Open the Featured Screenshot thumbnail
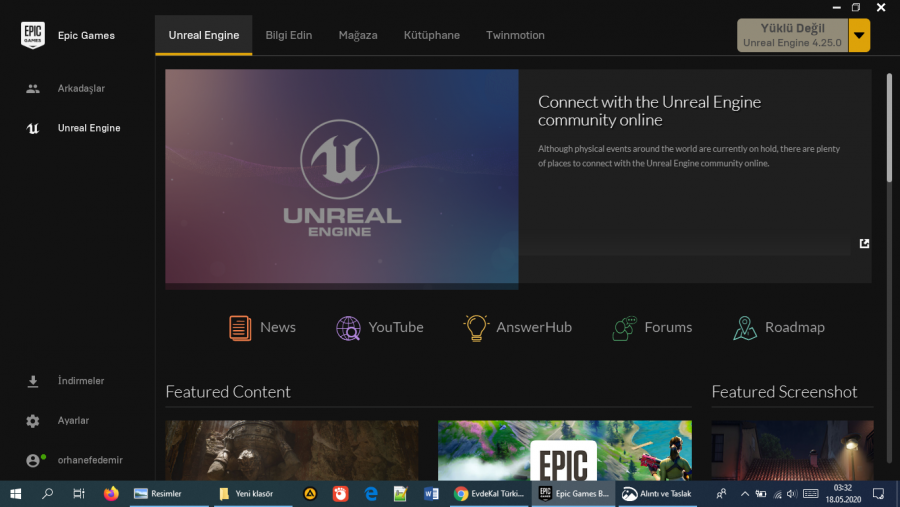900x507 pixels. pos(792,450)
